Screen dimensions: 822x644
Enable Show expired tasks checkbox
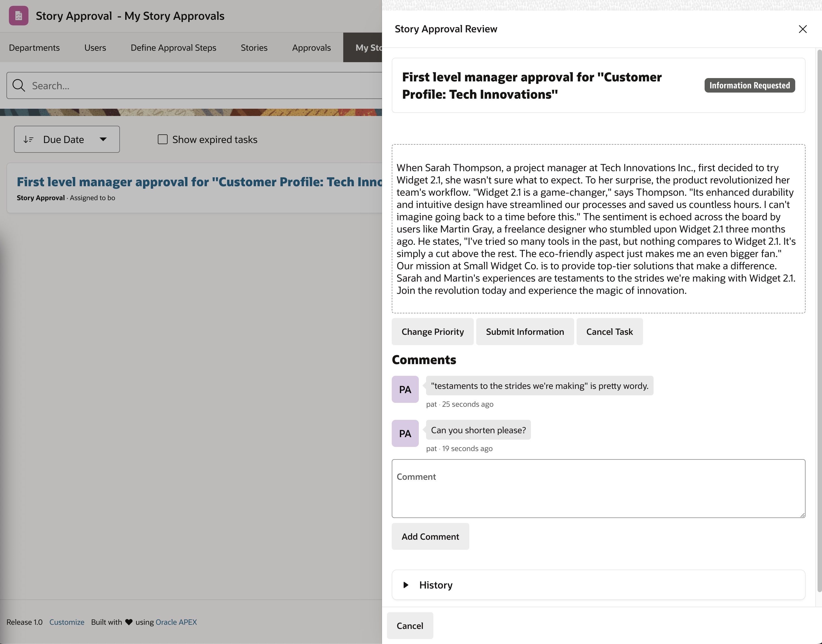(x=163, y=139)
